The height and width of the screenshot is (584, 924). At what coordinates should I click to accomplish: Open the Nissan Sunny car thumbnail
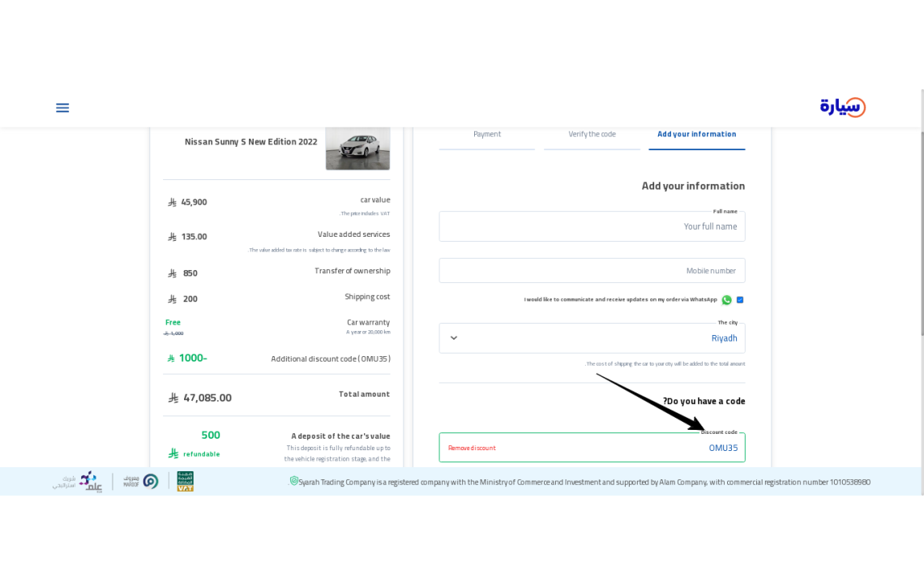357,148
